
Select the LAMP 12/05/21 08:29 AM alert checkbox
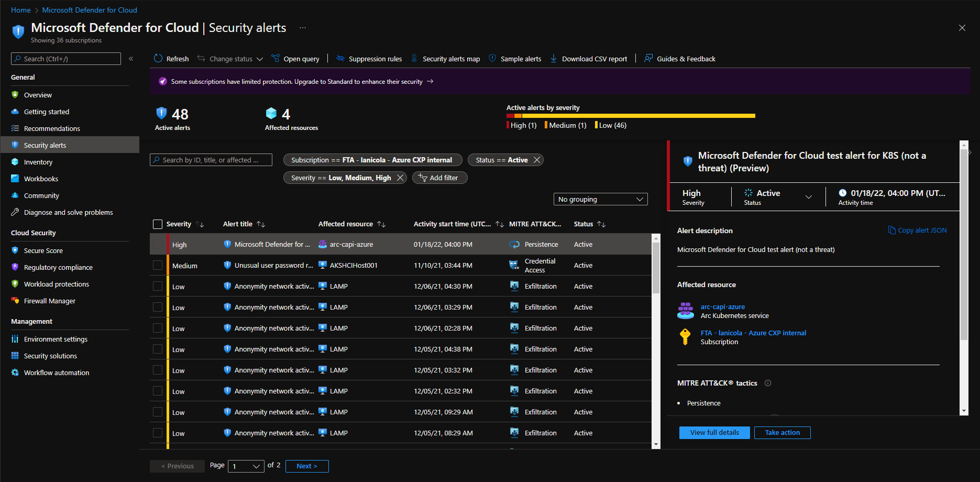[158, 433]
